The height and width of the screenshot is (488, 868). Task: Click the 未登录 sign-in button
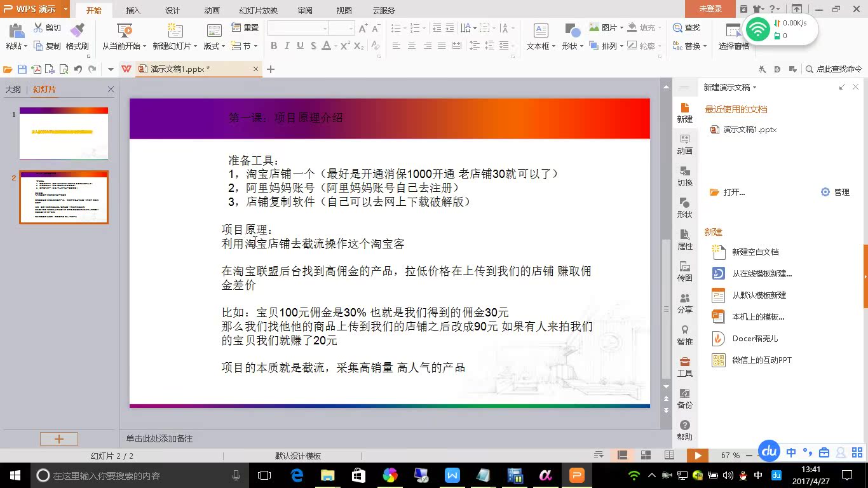click(710, 9)
